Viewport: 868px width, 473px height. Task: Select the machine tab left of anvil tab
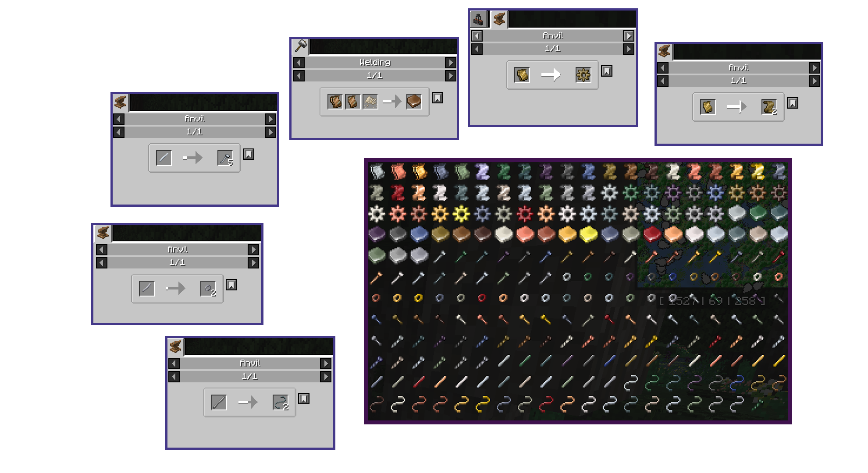pos(479,19)
